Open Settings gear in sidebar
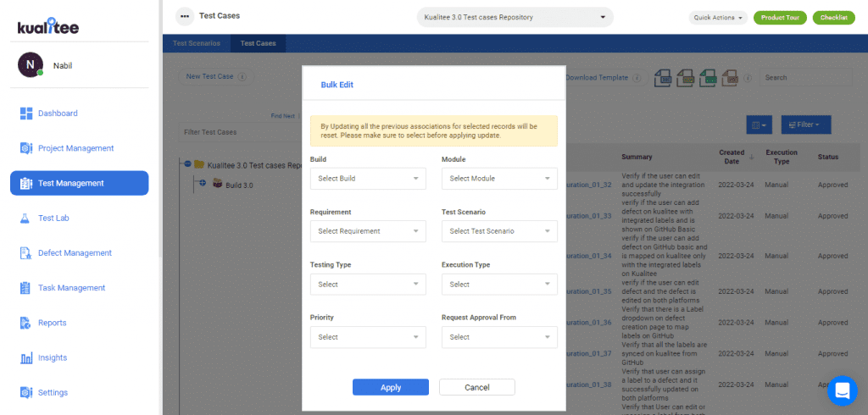Image resolution: width=868 pixels, height=415 pixels. click(x=26, y=392)
